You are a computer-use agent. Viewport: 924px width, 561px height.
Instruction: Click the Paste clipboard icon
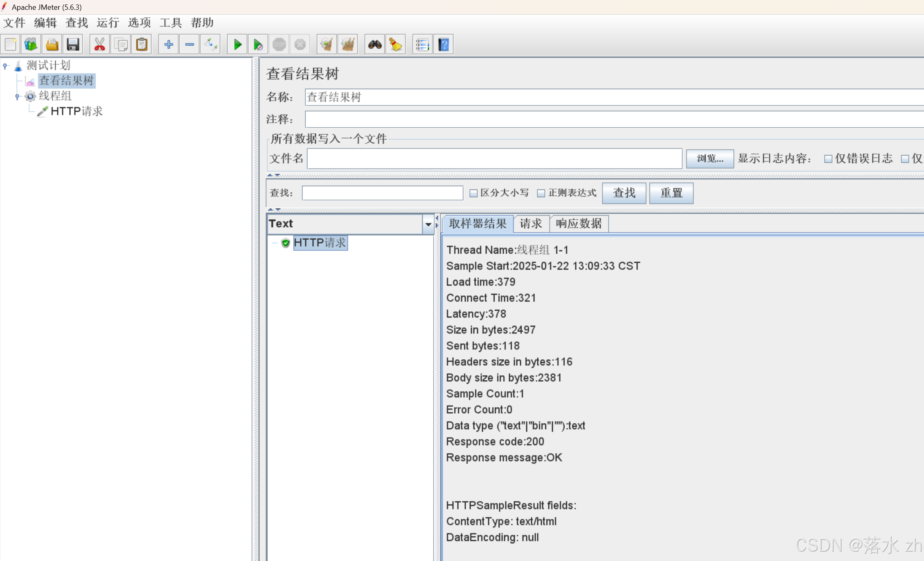pos(142,44)
